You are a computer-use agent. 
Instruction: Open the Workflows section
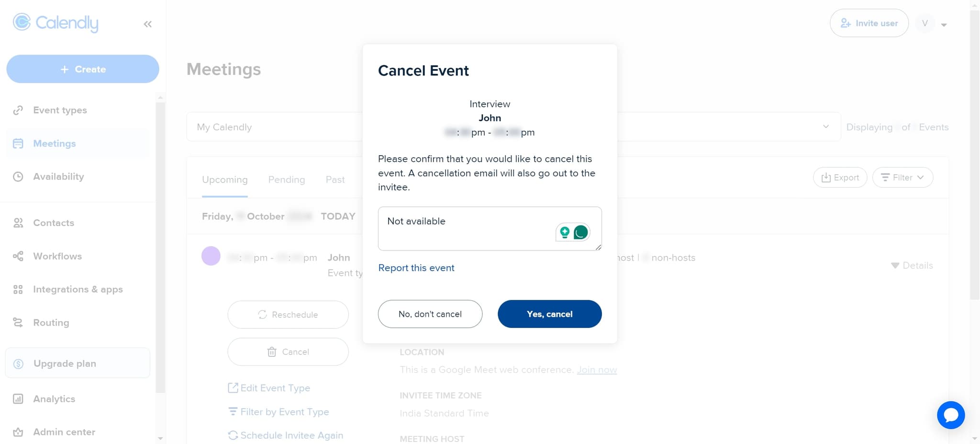point(57,256)
